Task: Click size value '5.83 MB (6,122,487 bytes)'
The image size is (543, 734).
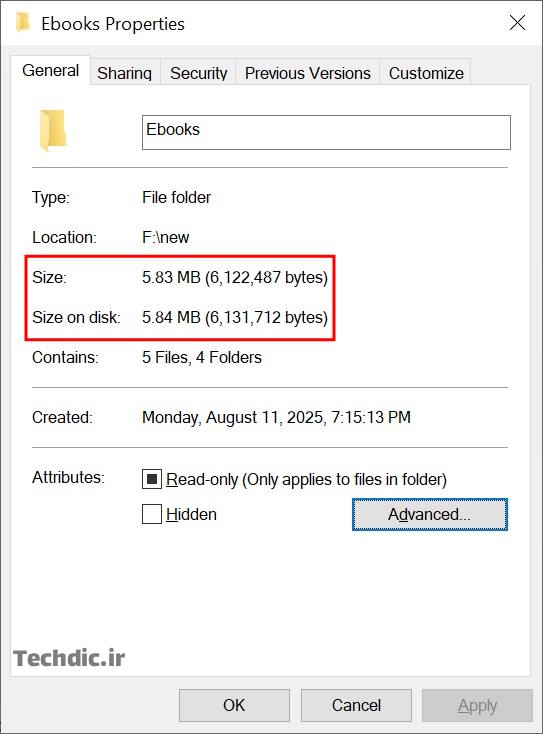Action: (235, 277)
